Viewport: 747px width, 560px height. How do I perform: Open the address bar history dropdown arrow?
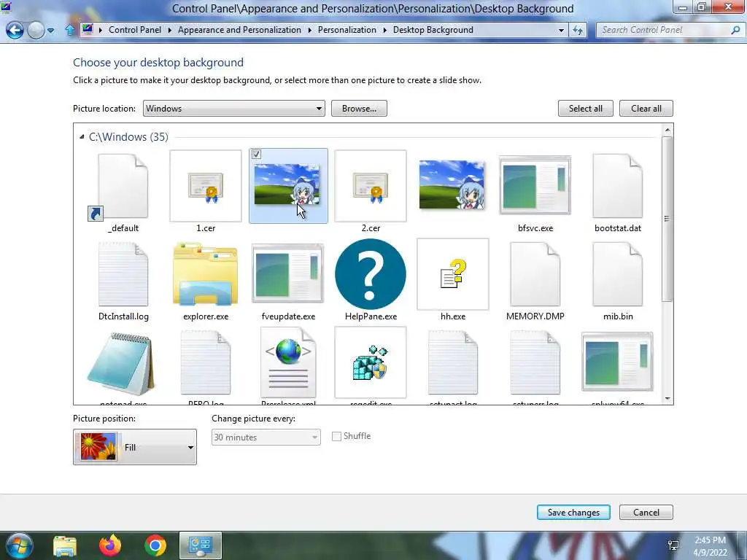[x=561, y=30]
